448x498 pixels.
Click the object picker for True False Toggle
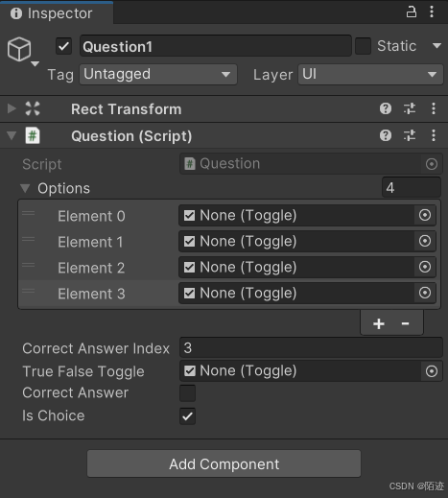point(432,371)
